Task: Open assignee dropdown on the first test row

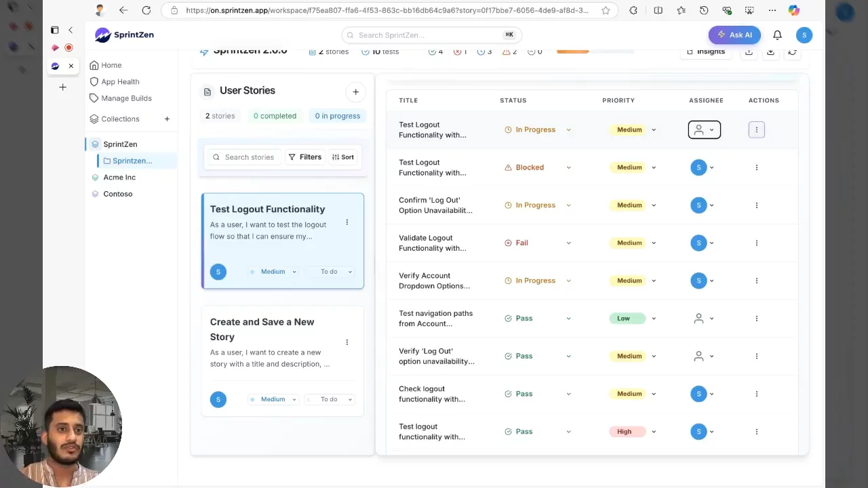Action: point(704,129)
